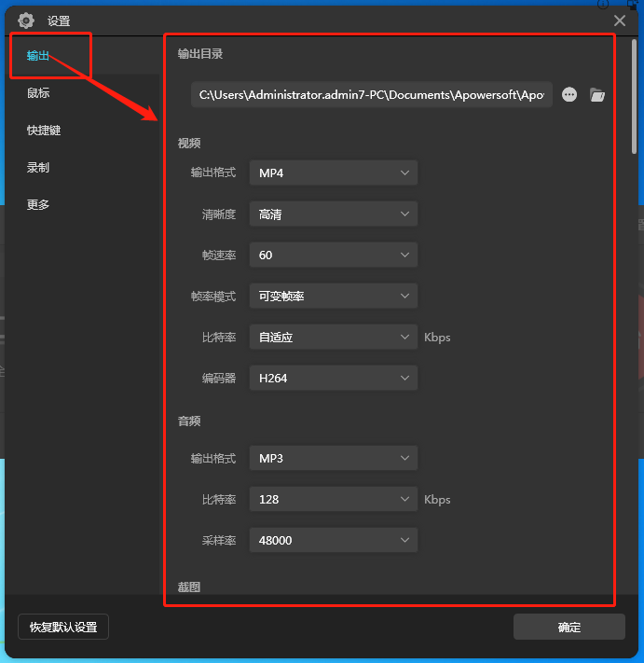The height and width of the screenshot is (663, 644).
Task: Click the 恢复默认设置 button
Action: (63, 627)
